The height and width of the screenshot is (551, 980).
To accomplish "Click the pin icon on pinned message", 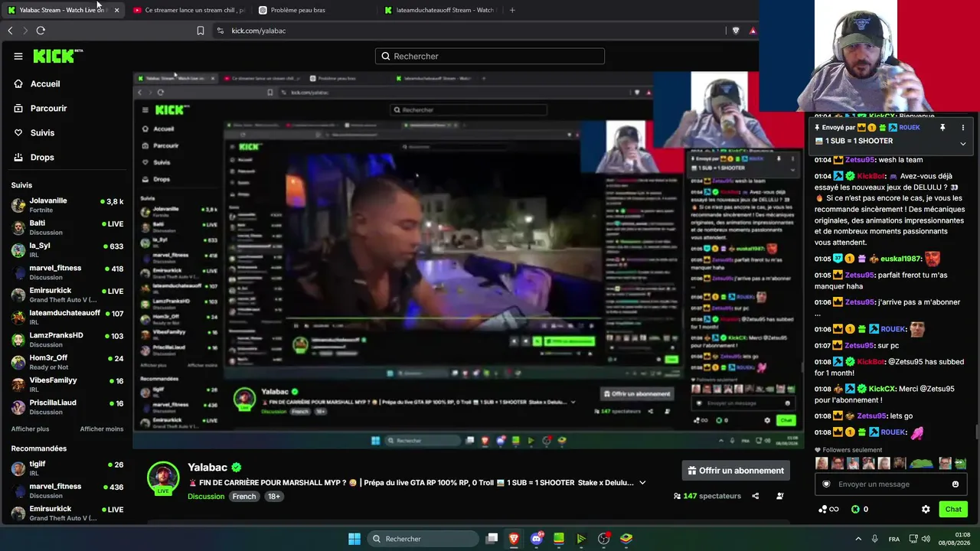I will tap(942, 128).
